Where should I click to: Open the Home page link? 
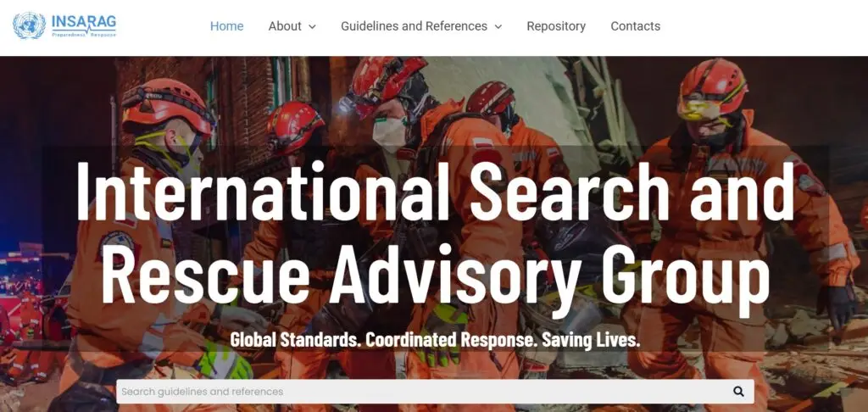click(x=226, y=26)
